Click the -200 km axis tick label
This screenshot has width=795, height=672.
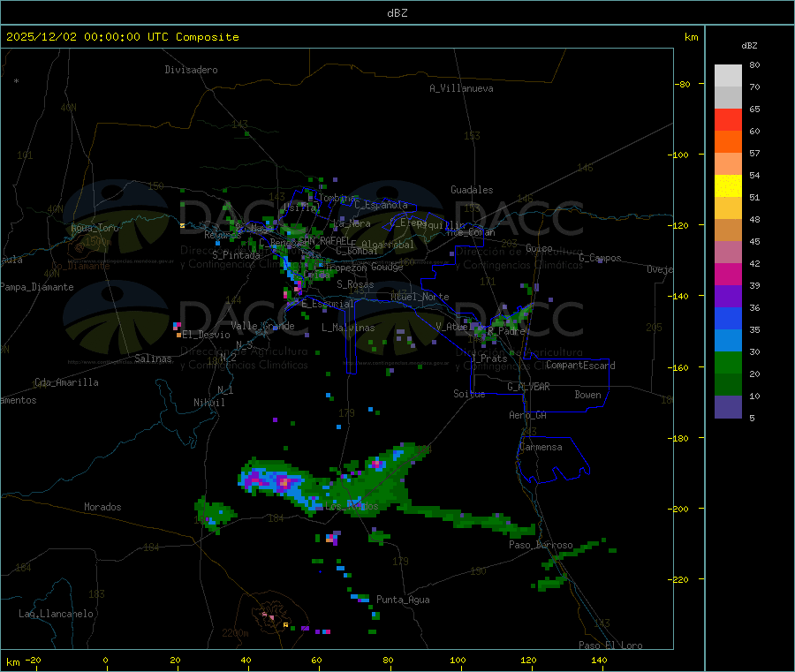tap(678, 509)
